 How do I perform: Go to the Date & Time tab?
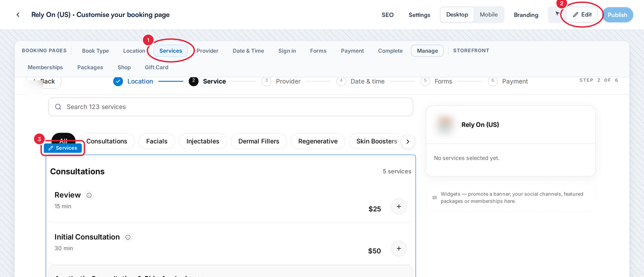(248, 50)
